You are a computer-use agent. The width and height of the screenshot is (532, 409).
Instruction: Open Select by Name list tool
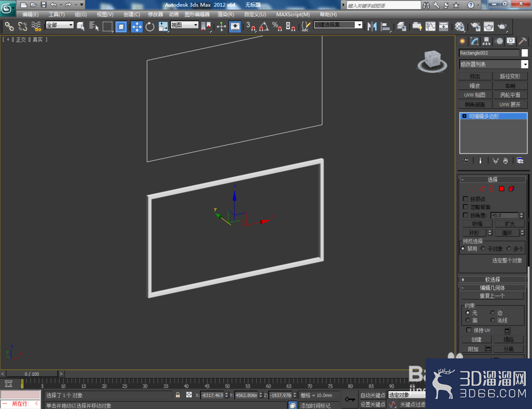point(94,26)
